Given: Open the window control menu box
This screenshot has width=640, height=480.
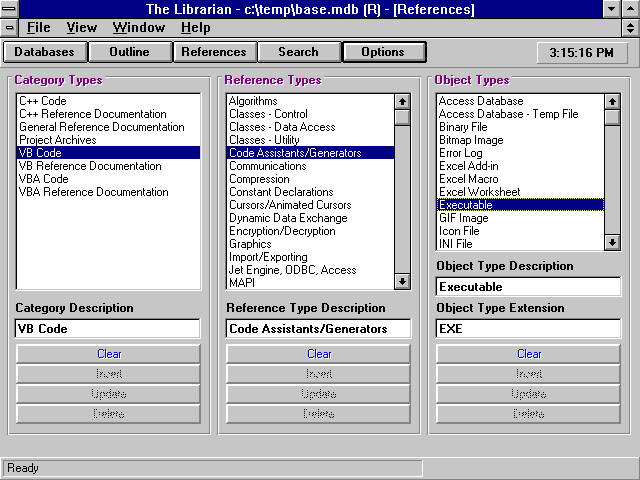Looking at the screenshot, I should (10, 9).
